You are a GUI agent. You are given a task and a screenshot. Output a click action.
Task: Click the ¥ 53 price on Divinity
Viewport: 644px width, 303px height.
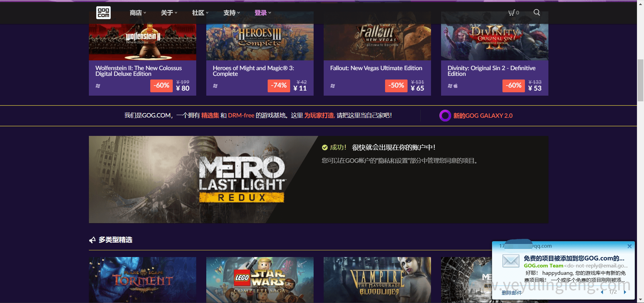pos(535,88)
